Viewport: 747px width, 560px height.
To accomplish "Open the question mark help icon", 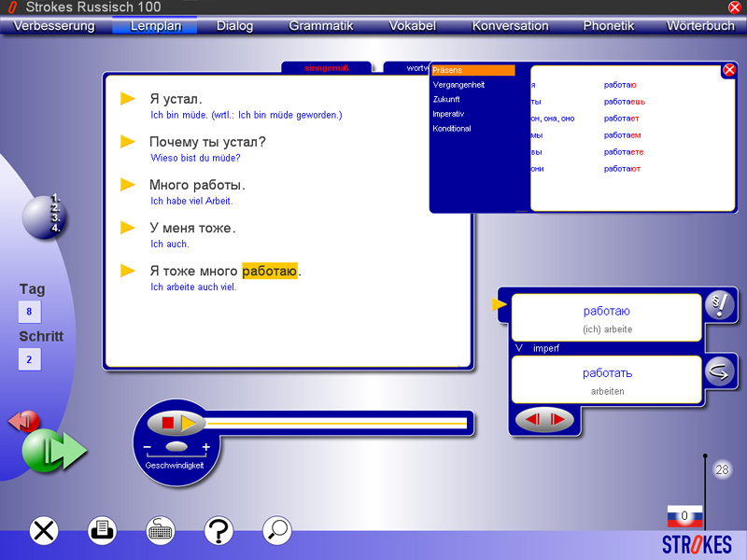I will pyautogui.click(x=218, y=530).
